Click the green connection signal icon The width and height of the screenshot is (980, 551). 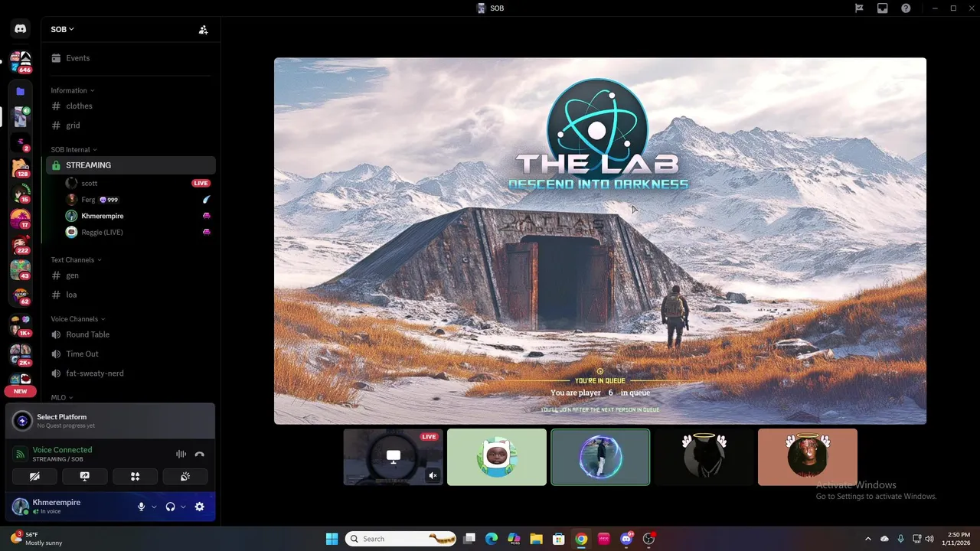(21, 454)
